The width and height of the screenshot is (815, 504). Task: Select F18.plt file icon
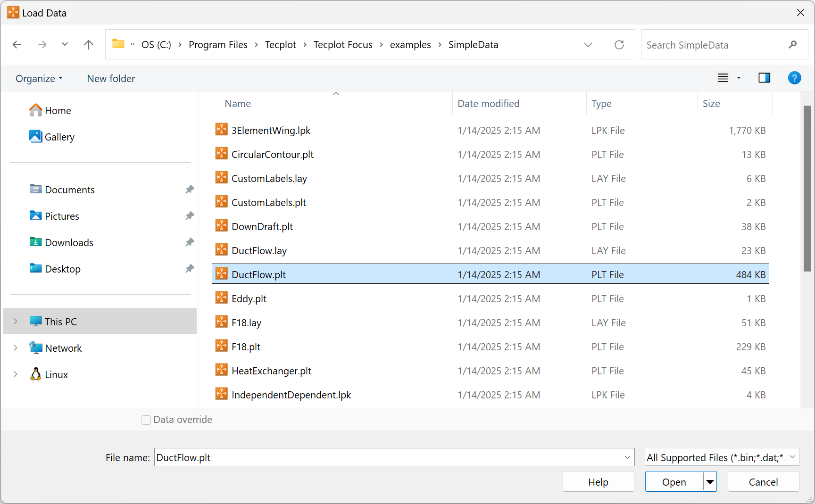click(x=221, y=346)
